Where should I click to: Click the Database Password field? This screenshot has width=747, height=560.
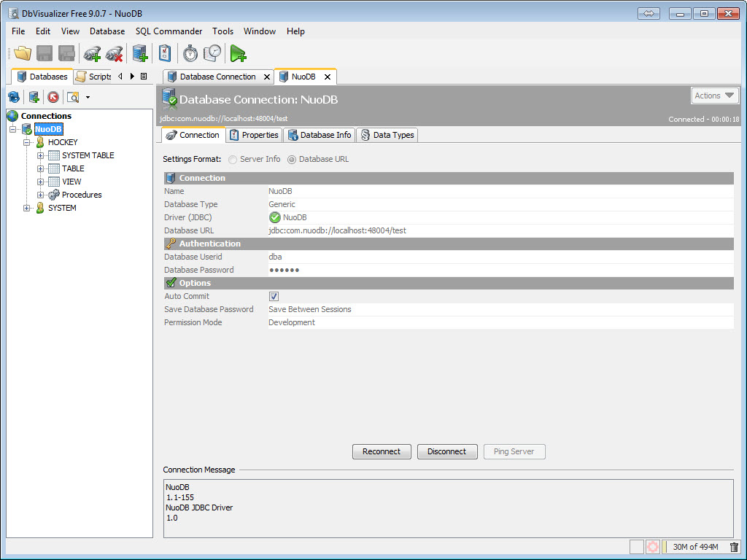point(500,270)
